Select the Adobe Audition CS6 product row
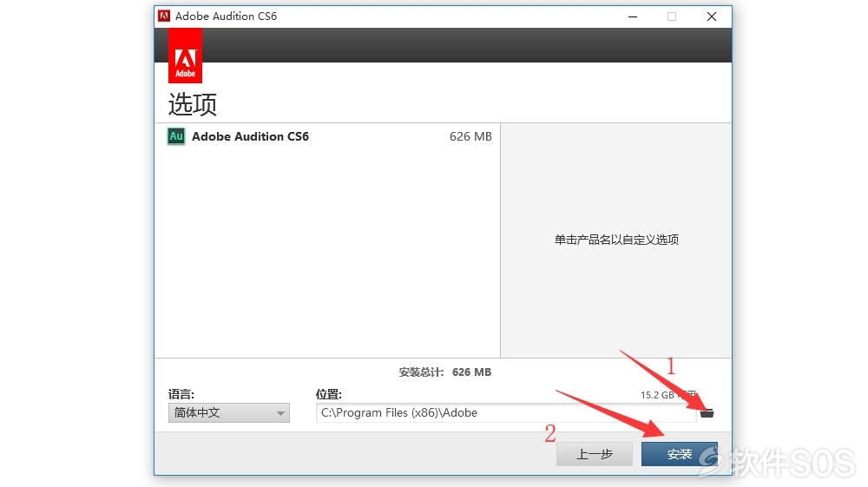The image size is (868, 487). click(328, 136)
